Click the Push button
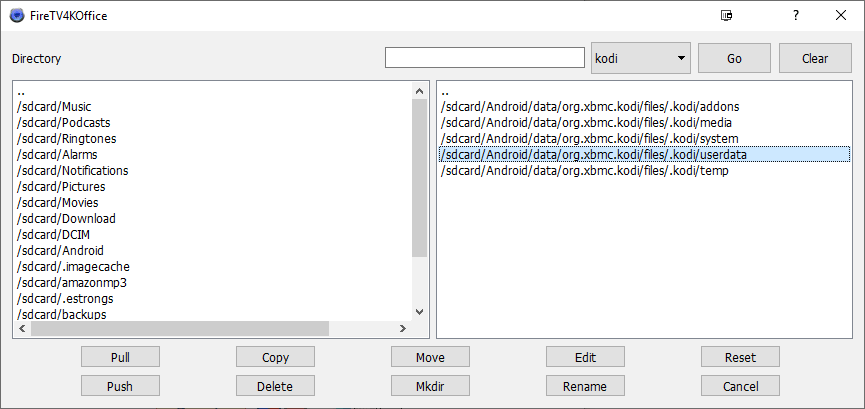The image size is (865, 409). [120, 386]
